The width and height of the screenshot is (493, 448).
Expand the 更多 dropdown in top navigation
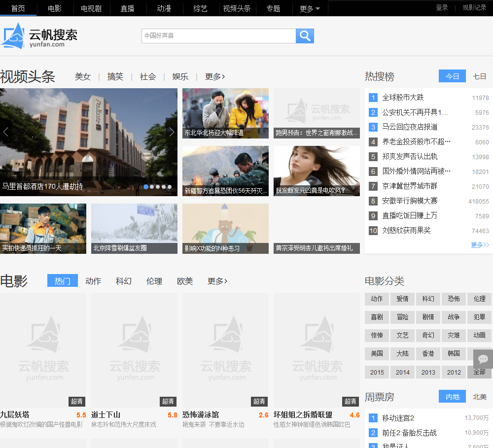pyautogui.click(x=310, y=8)
